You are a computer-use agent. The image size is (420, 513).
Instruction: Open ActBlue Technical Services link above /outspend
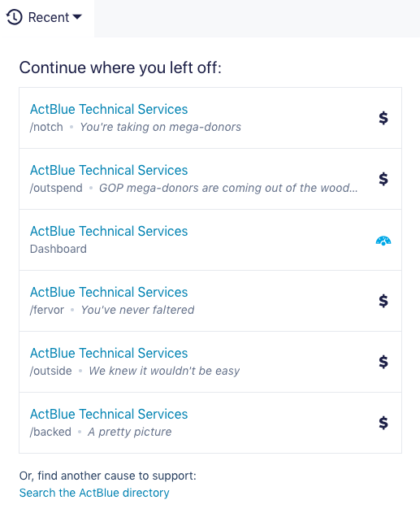(x=109, y=170)
